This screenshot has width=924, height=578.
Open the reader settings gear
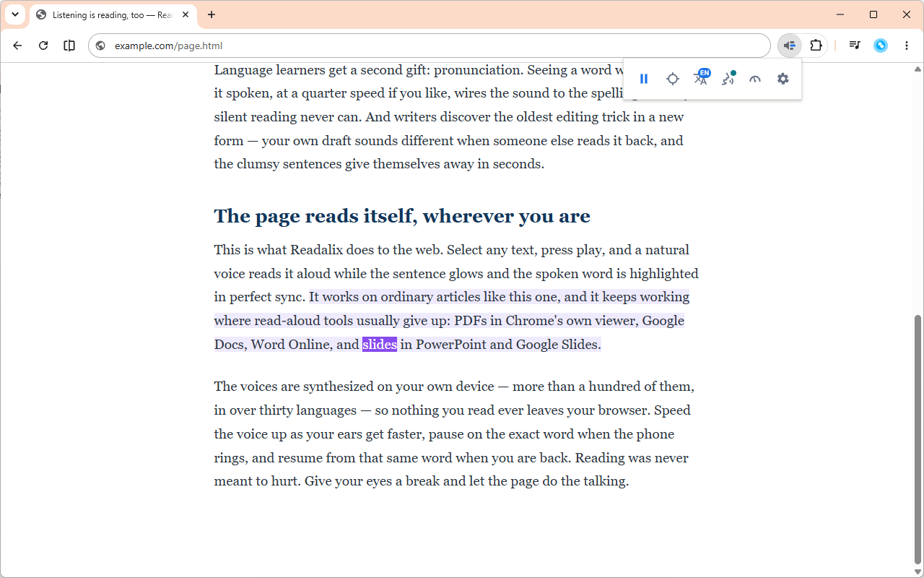(783, 79)
